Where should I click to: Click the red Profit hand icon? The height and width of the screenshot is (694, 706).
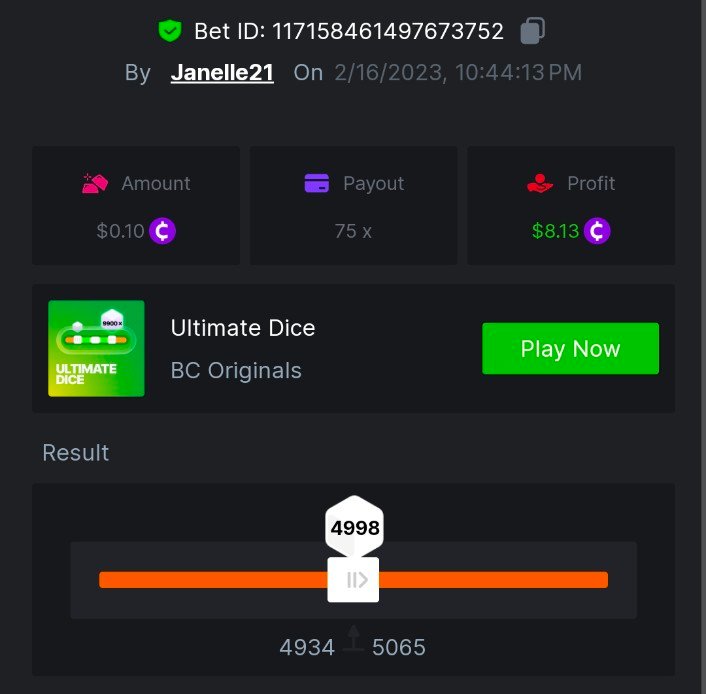click(x=539, y=184)
